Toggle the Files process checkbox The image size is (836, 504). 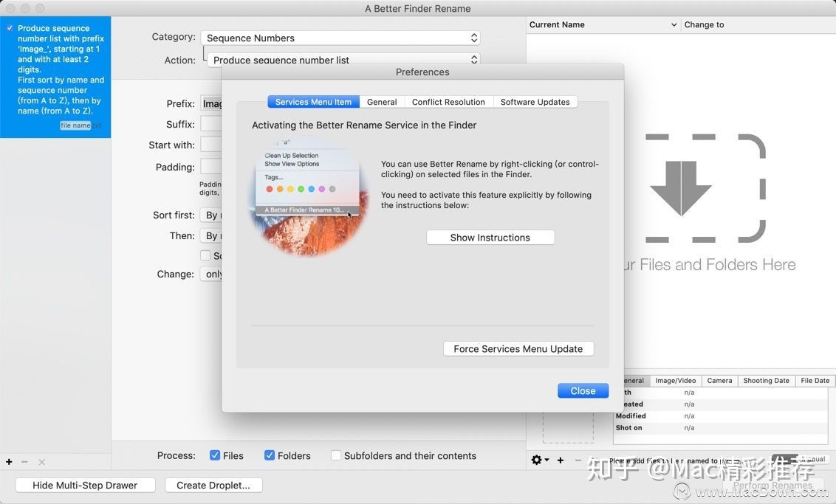[x=215, y=455]
